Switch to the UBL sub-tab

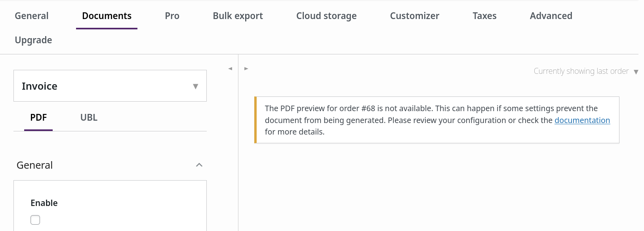[88, 117]
